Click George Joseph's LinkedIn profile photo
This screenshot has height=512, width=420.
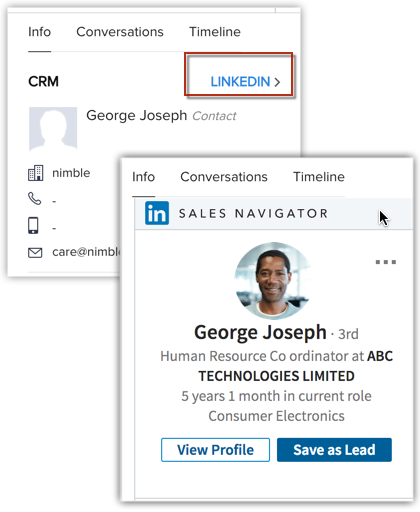coord(273,281)
